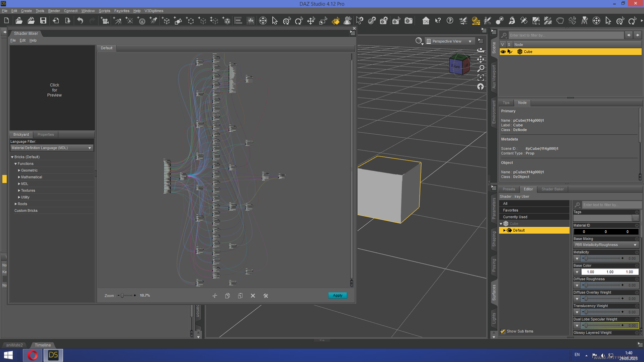Open the Language Filter MDL dropdown
644x362 pixels.
(52, 148)
